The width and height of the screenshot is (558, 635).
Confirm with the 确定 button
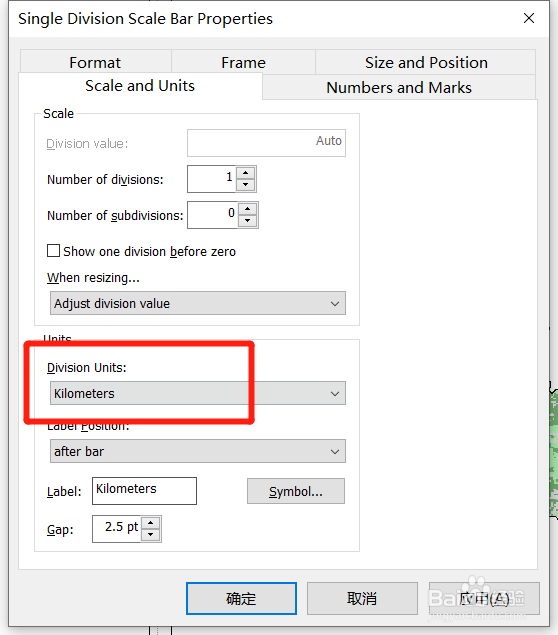tap(241, 598)
